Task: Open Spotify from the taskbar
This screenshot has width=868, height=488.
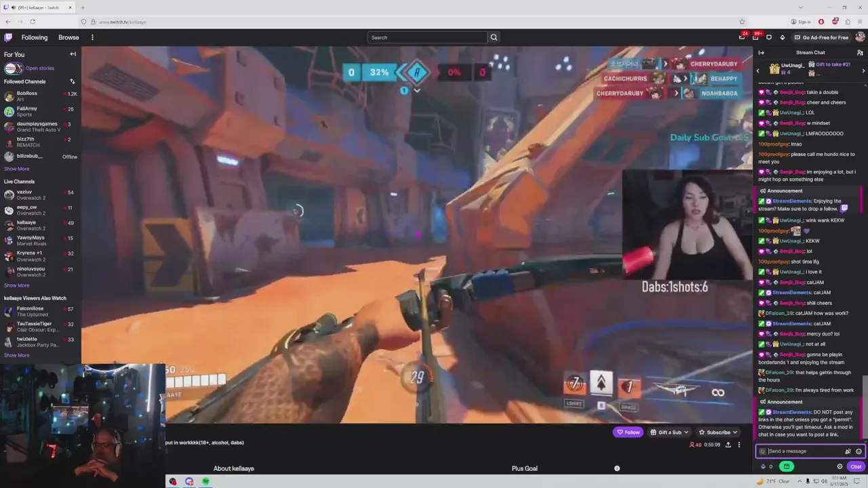Action: point(205,481)
